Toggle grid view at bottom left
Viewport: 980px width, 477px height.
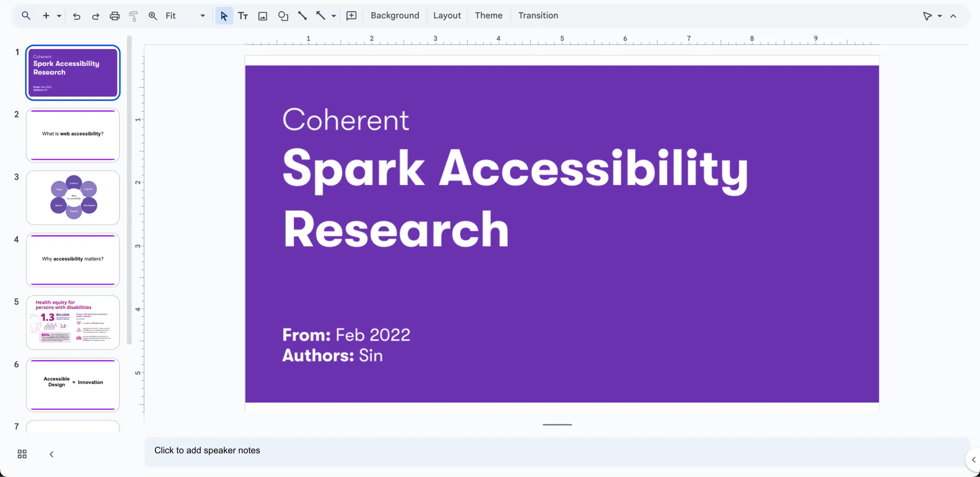[x=22, y=454]
